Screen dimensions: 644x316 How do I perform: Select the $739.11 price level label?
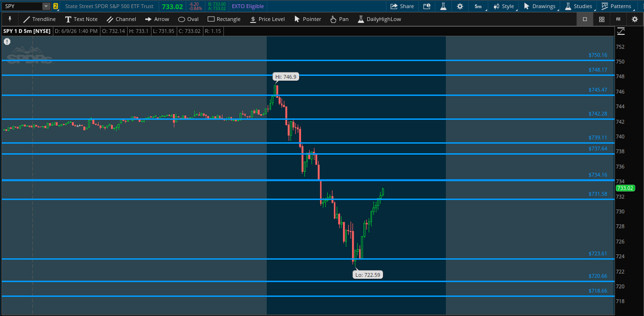click(597, 138)
